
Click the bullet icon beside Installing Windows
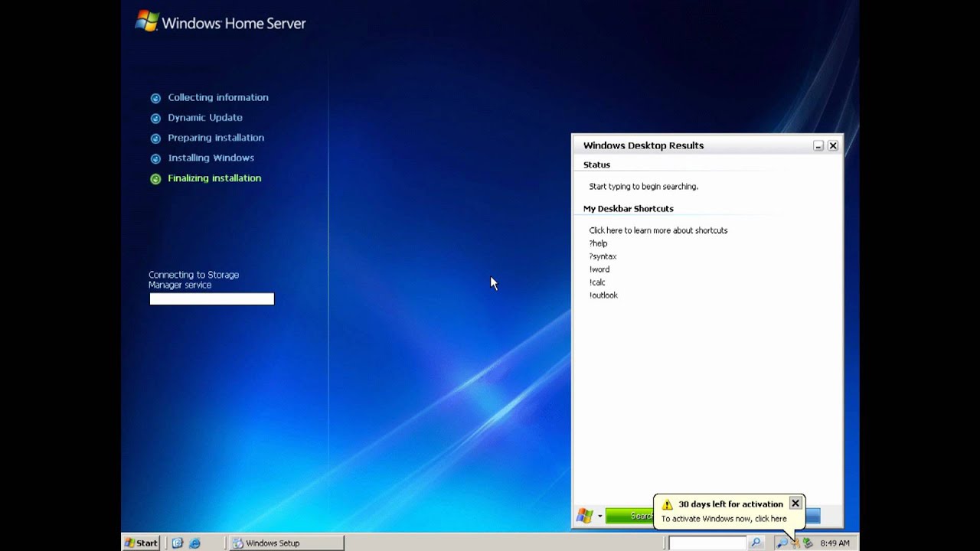(x=155, y=158)
